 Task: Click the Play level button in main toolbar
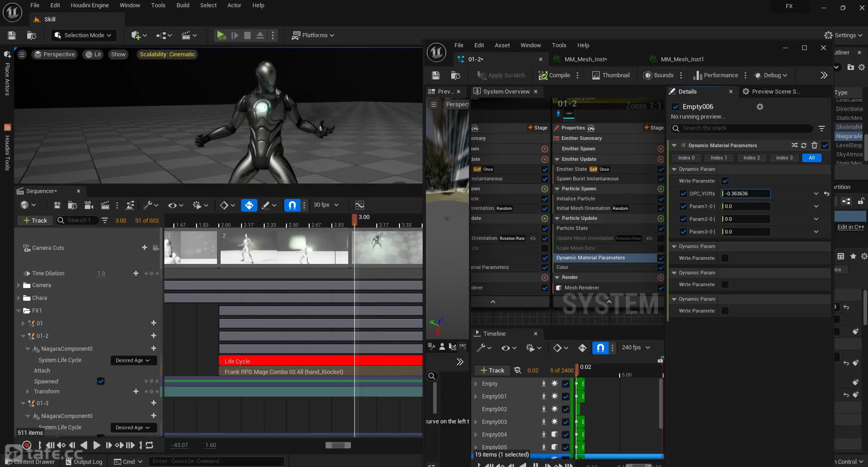pyautogui.click(x=221, y=35)
